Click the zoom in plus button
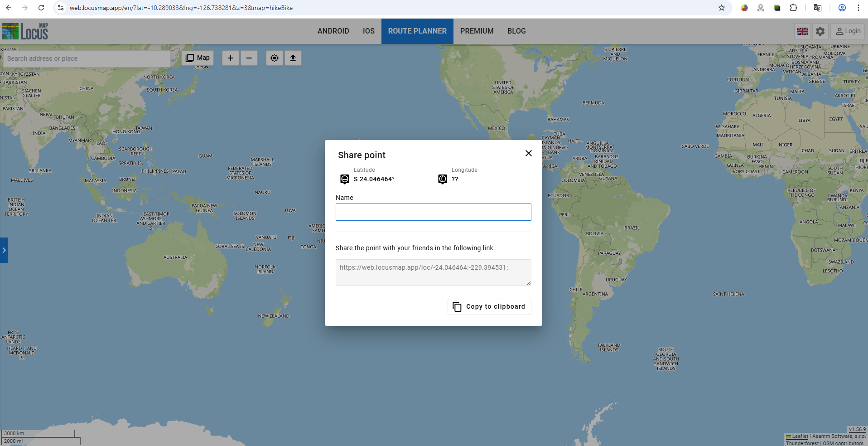 (x=230, y=58)
